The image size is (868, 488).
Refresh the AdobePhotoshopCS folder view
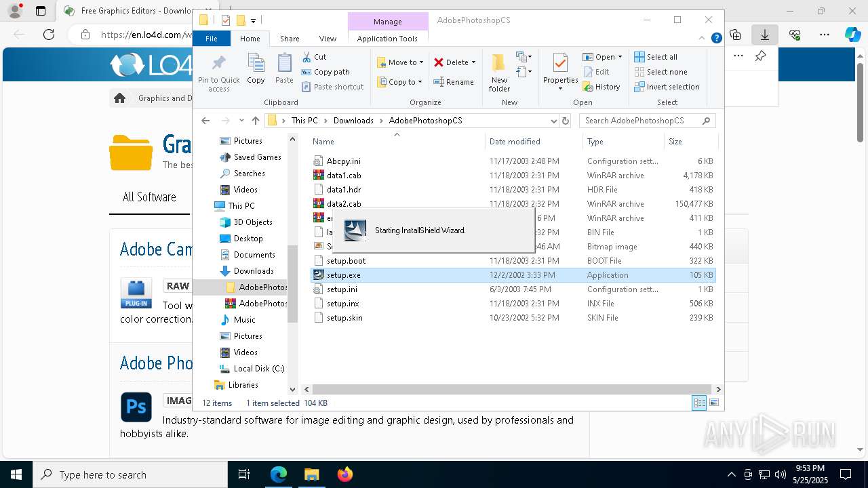(x=566, y=121)
